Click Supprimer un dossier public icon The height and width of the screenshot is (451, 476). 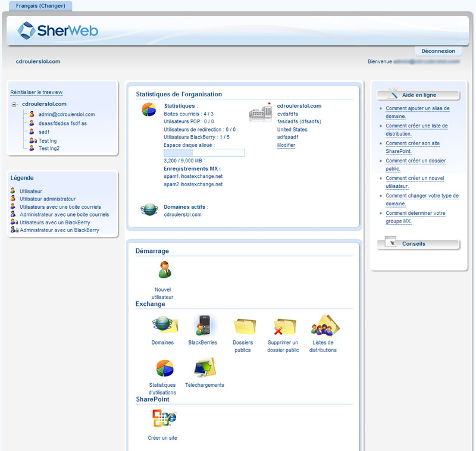281,326
